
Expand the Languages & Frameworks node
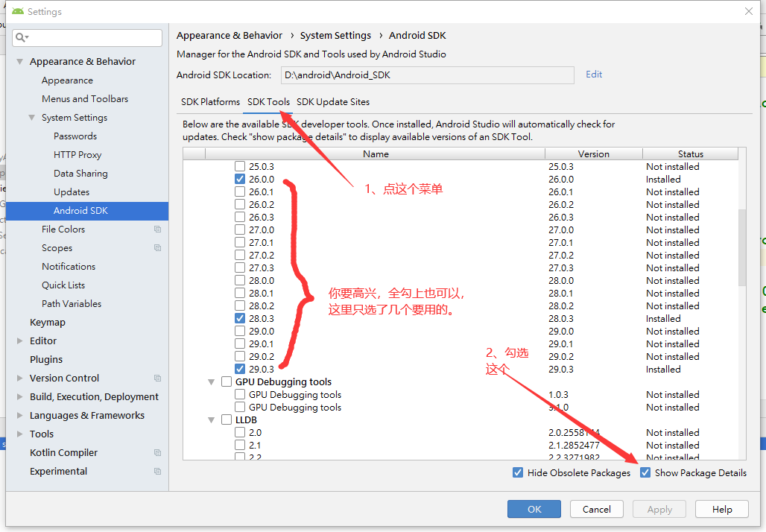click(19, 415)
